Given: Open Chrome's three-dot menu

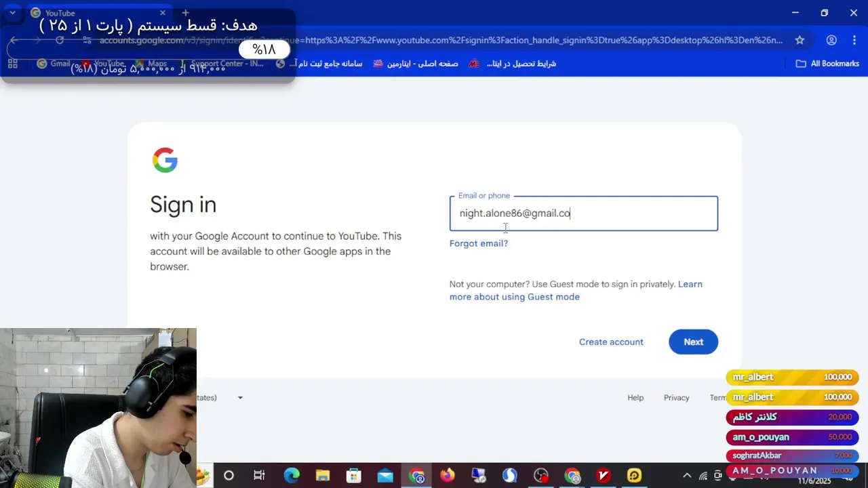Looking at the screenshot, I should (x=853, y=40).
